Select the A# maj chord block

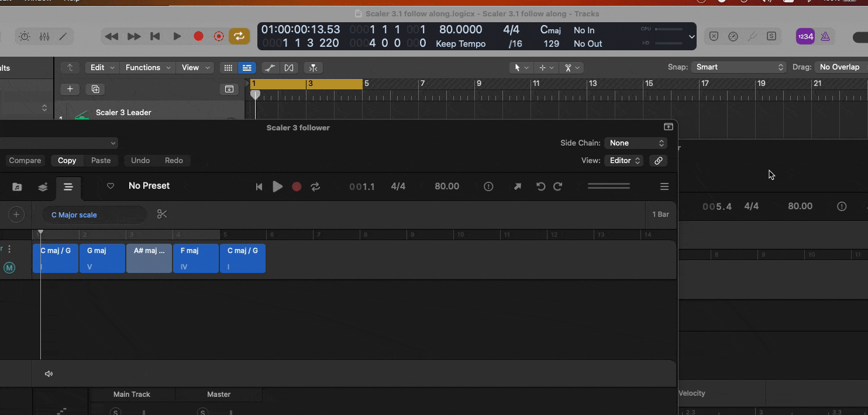pyautogui.click(x=149, y=258)
